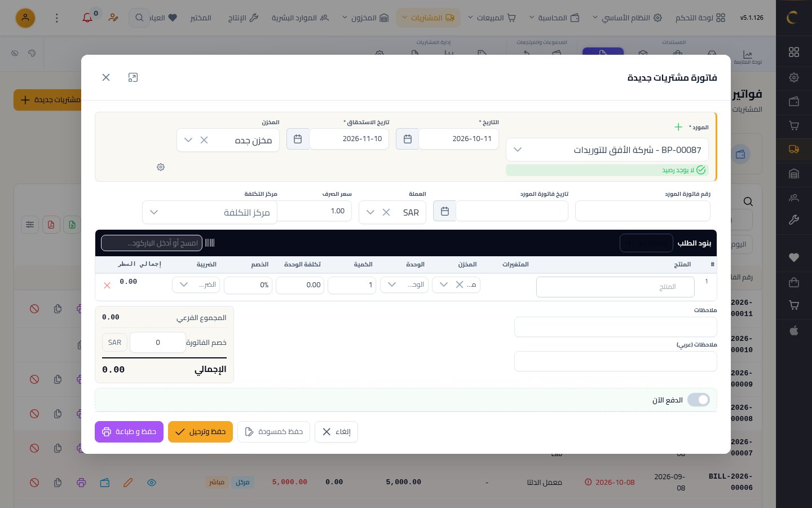The image size is (812, 508).
Task: Toggle the الدفع الآن switch
Action: pos(699,400)
